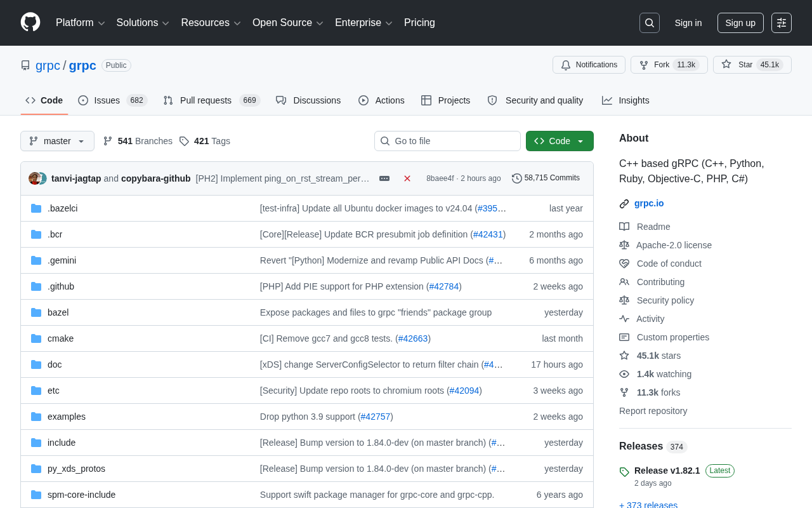Open the Solutions dropdown menu
This screenshot has width=812, height=508.
(143, 23)
